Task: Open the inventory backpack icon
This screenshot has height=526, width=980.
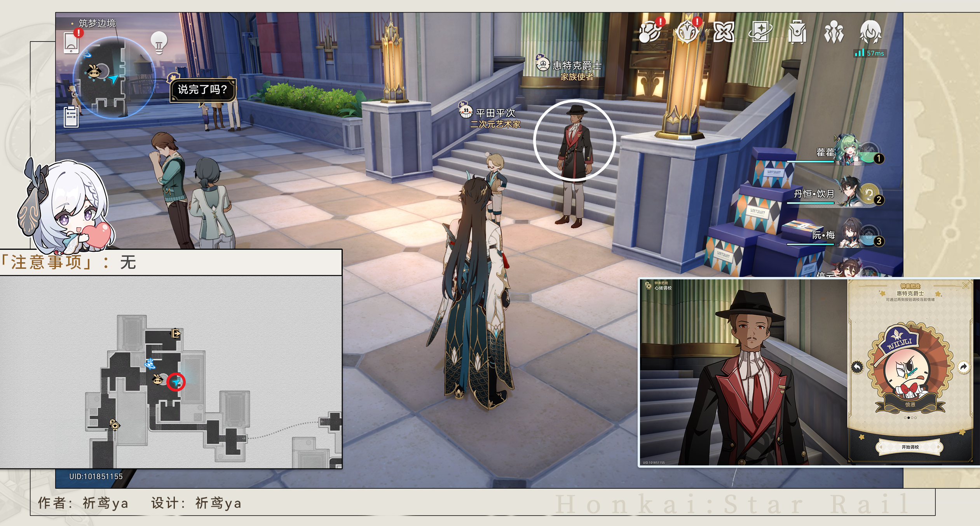Action: tap(797, 32)
